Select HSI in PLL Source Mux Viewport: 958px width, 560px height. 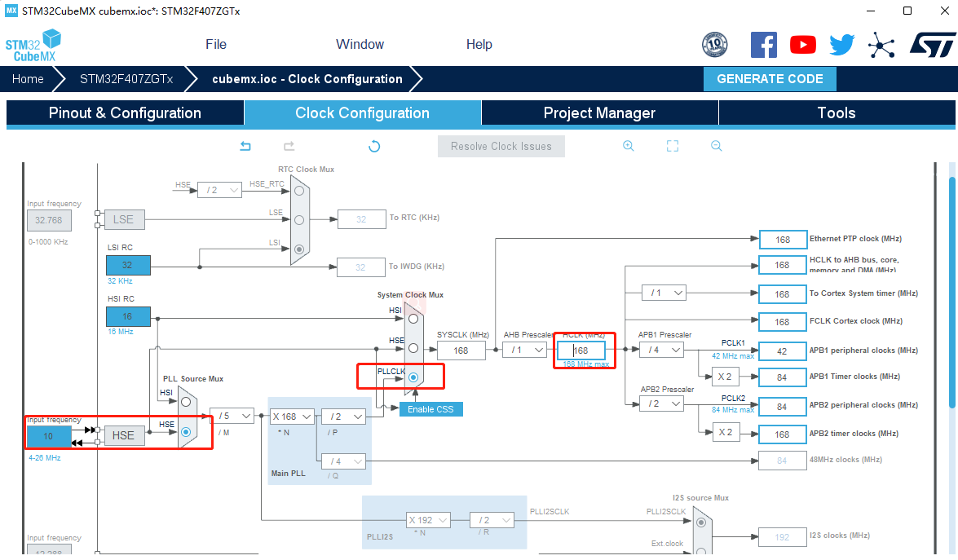(x=187, y=402)
